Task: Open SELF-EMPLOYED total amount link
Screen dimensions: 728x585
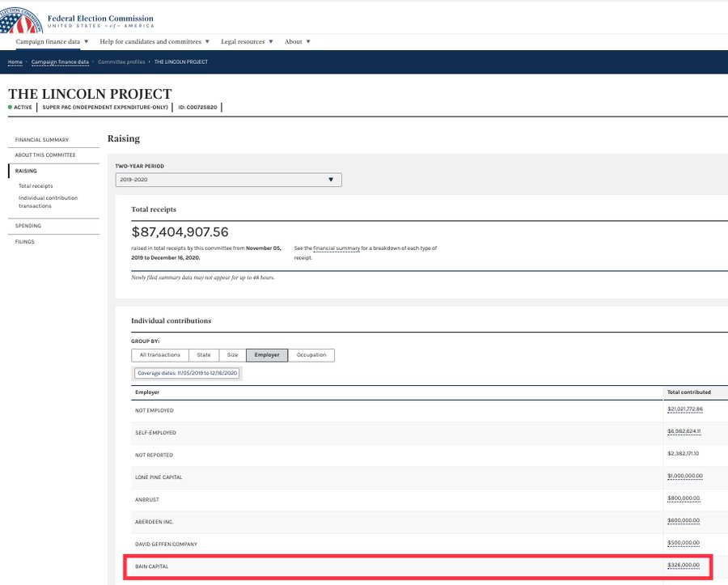Action: click(684, 431)
